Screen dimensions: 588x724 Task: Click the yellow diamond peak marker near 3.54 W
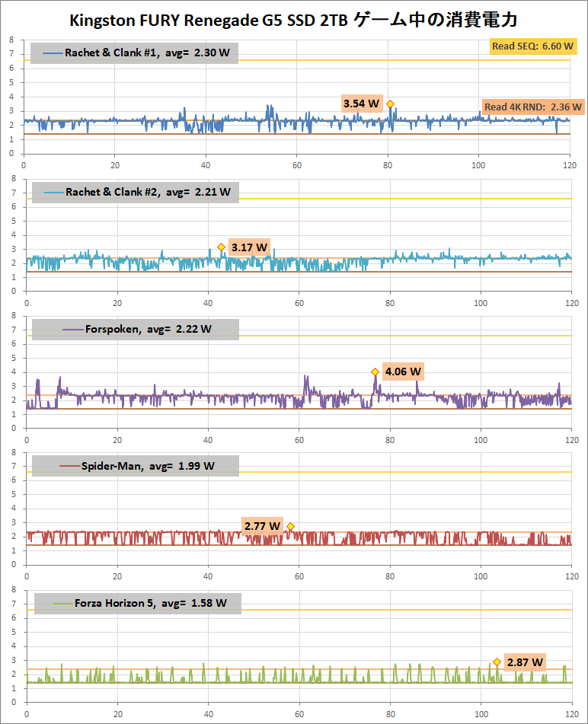[390, 104]
